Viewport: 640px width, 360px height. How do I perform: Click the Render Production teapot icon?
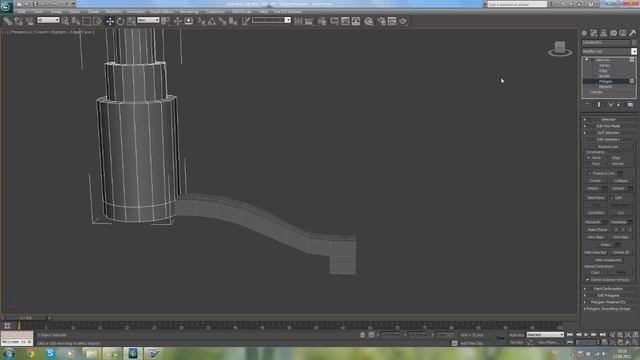403,21
